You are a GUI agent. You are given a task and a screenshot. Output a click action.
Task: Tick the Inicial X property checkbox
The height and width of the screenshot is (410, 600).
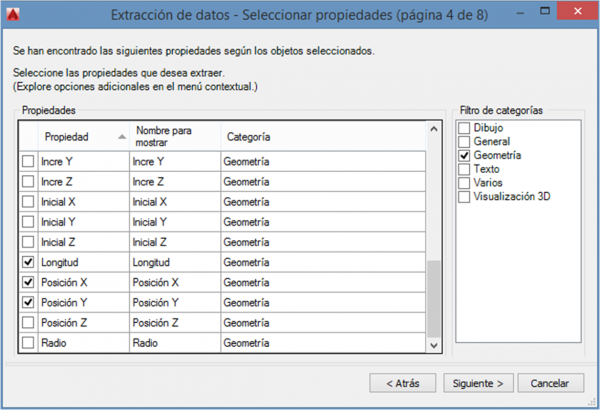tap(28, 202)
